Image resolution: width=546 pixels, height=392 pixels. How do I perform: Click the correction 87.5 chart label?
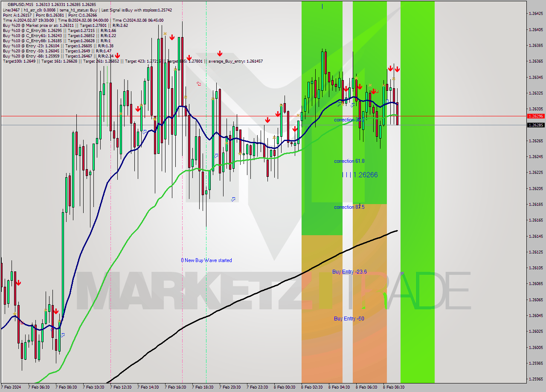[x=349, y=207]
